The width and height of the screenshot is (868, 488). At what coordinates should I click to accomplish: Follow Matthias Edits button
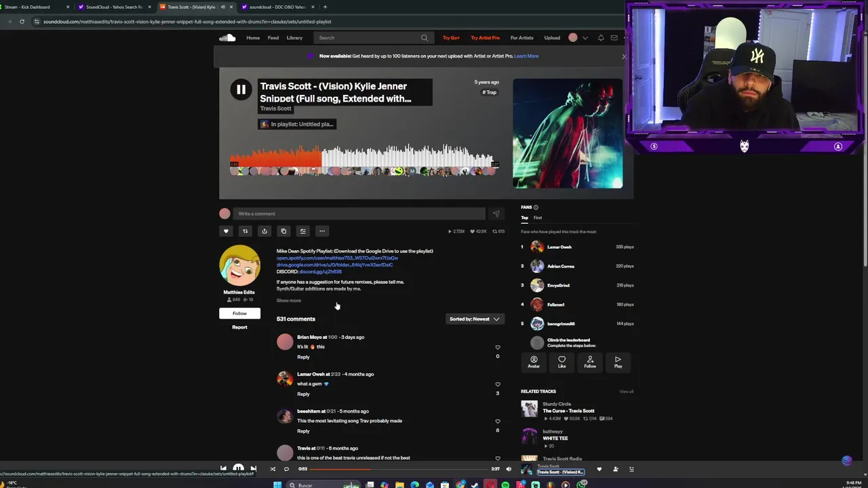tap(239, 313)
